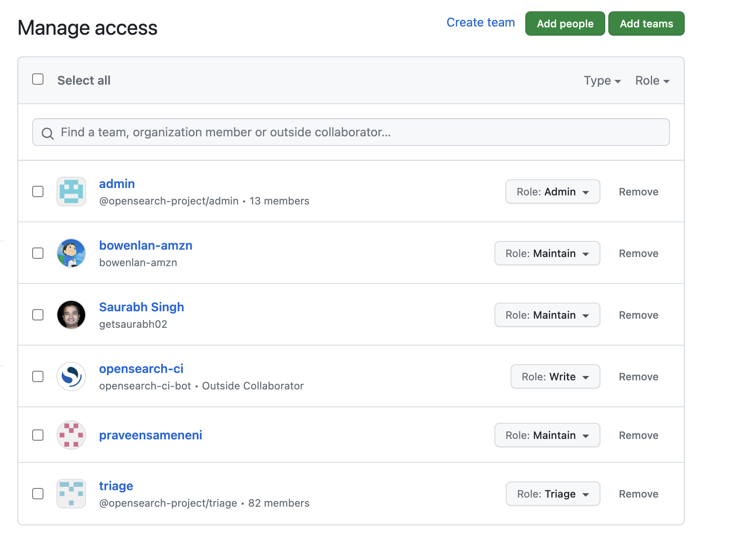Open the Type filter dropdown
Screen dimensions: 756x554
[x=602, y=80]
